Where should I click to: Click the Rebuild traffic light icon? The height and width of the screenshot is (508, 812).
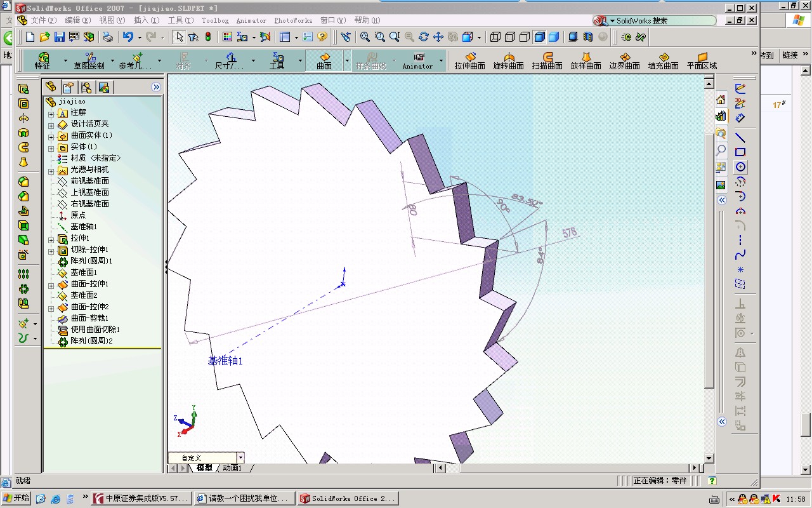208,37
